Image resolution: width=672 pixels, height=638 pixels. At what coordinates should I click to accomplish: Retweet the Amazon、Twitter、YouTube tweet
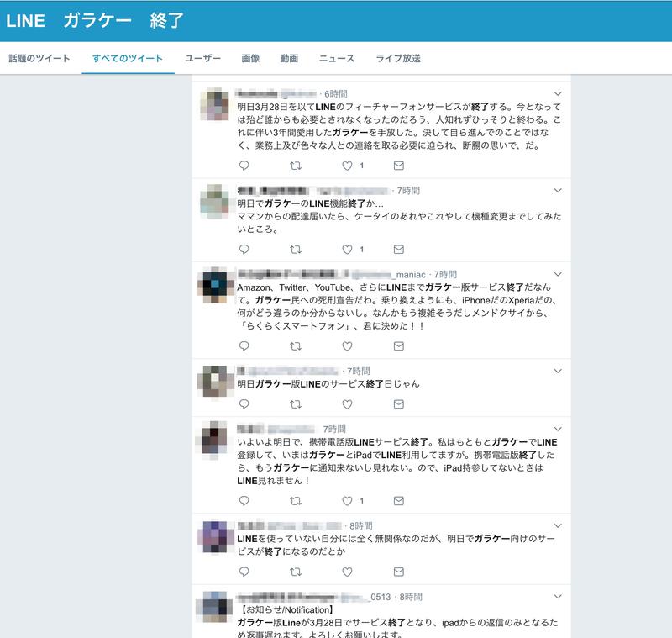[296, 346]
